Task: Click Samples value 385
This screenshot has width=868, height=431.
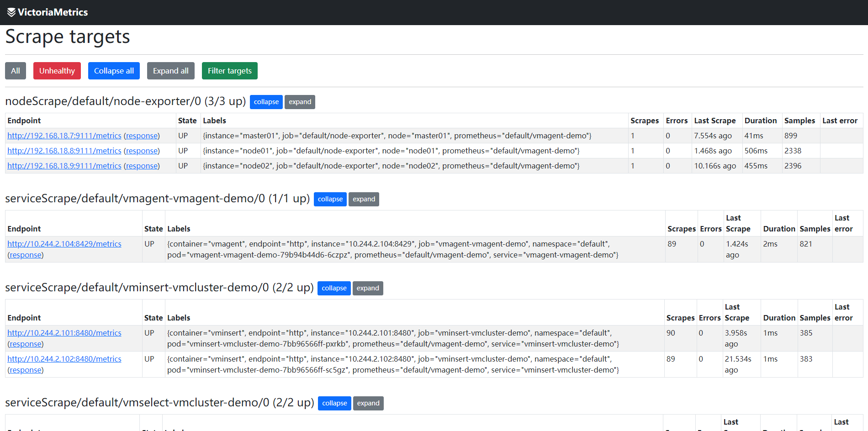Action: 806,333
